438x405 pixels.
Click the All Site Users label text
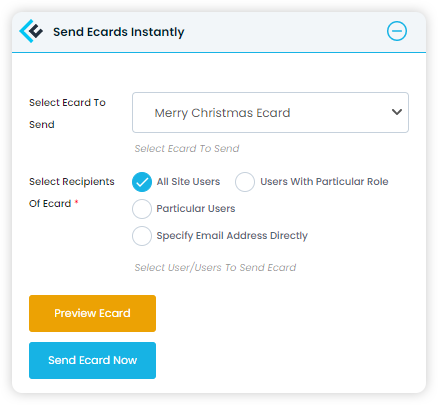pos(188,182)
